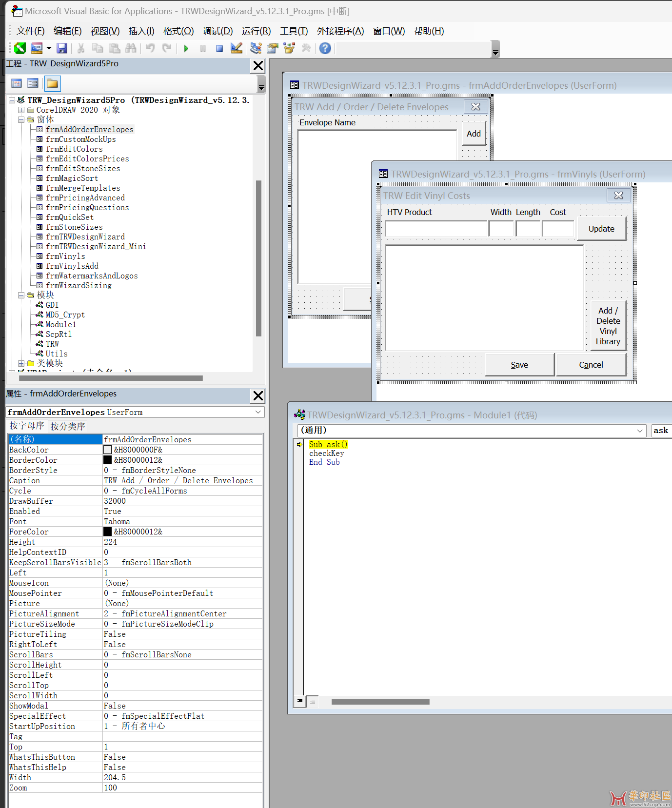Image resolution: width=672 pixels, height=808 pixels.
Task: Select MD5_Crypt module in project tree
Action: (65, 315)
